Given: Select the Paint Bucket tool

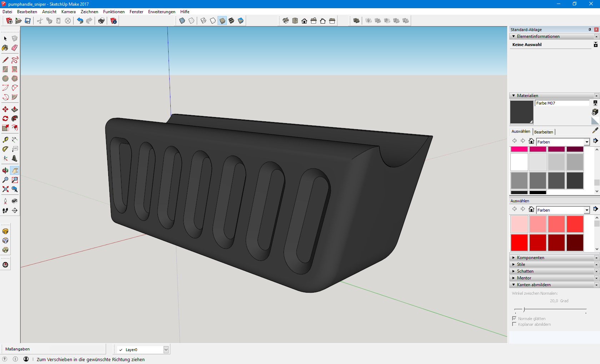Looking at the screenshot, I should tap(5, 48).
